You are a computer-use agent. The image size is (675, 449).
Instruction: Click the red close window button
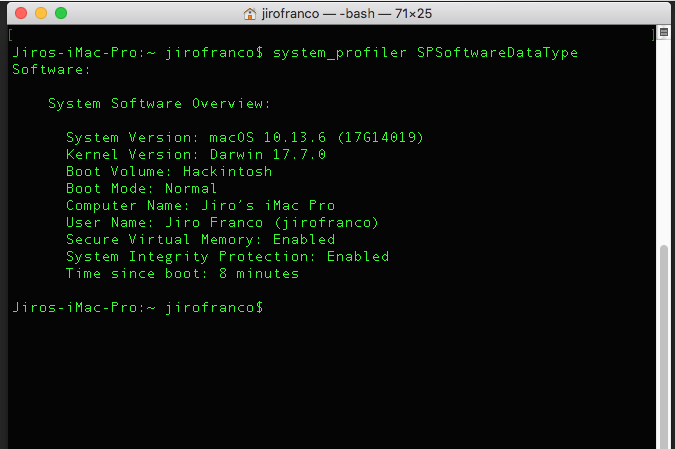pos(21,13)
